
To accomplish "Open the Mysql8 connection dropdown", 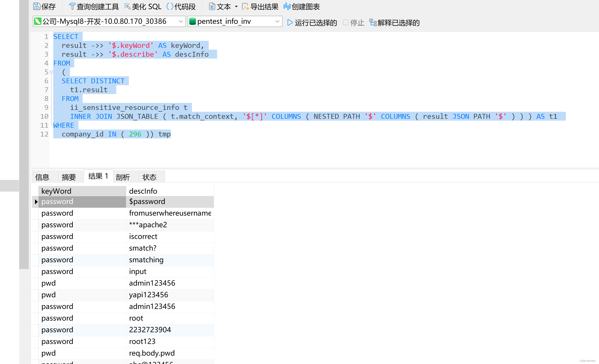I will point(181,21).
